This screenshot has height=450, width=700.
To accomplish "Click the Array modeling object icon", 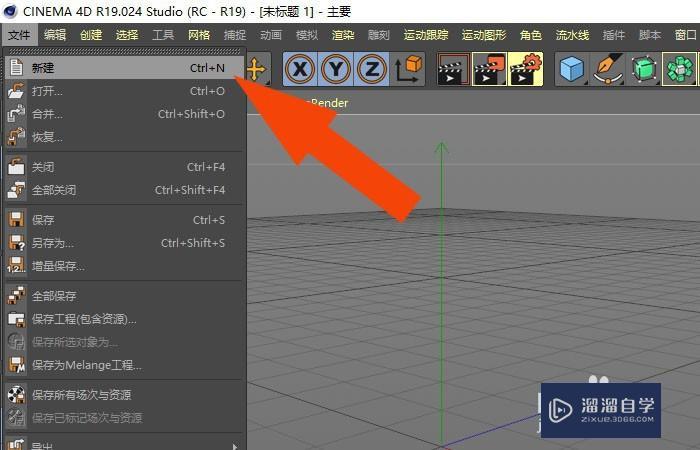I will 679,69.
